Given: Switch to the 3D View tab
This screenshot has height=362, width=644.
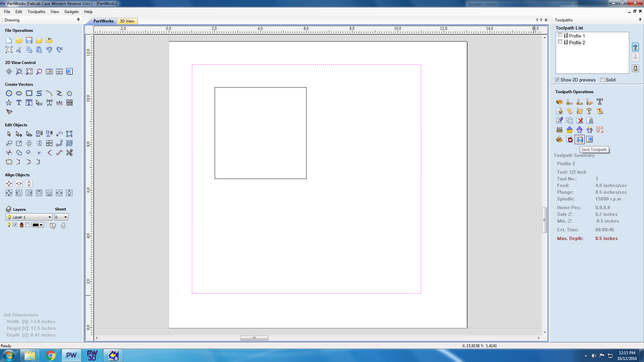Looking at the screenshot, I should coord(127,21).
